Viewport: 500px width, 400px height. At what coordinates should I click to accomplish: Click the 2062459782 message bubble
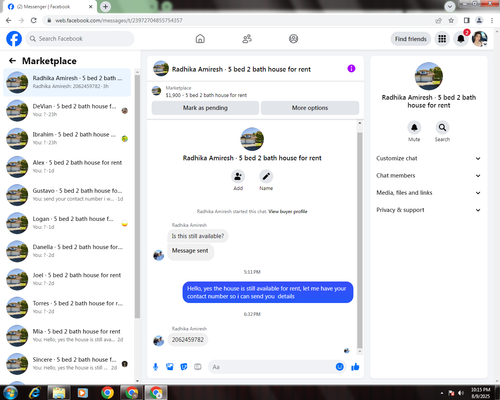click(188, 340)
